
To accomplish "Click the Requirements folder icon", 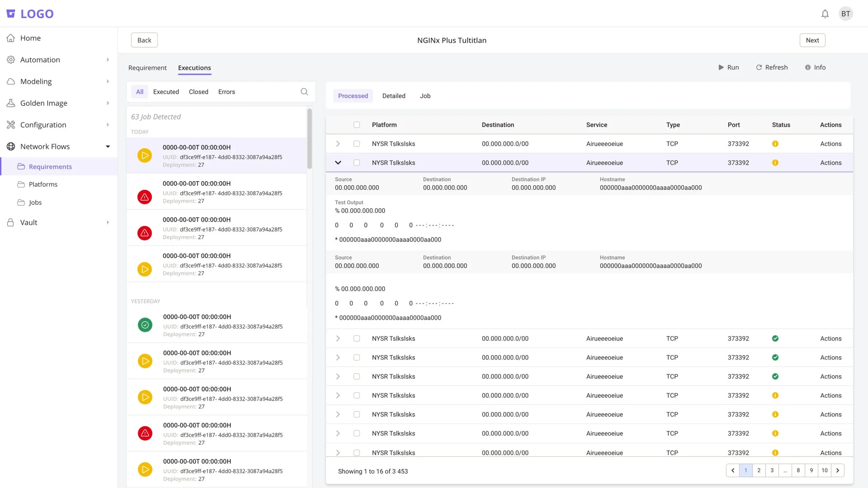I will tap(21, 167).
